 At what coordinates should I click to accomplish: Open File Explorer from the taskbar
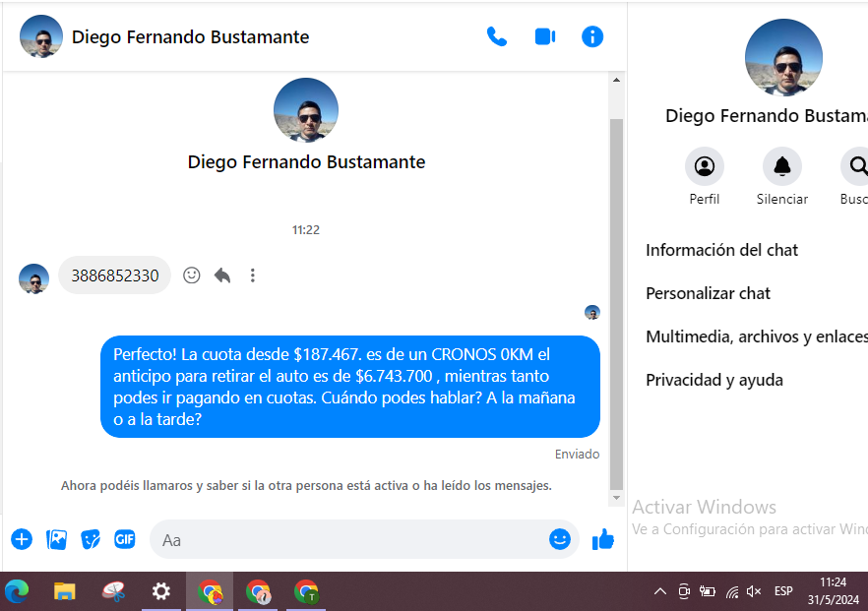[65, 591]
